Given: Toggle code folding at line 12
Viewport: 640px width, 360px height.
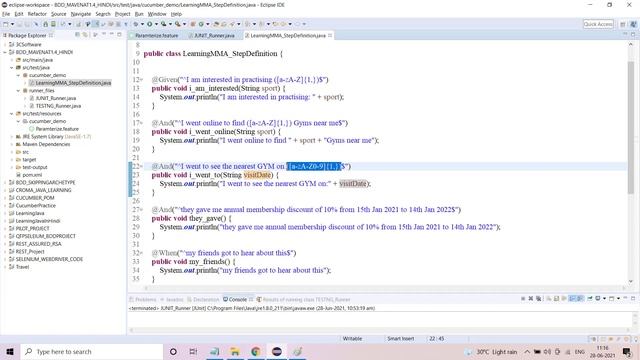Looking at the screenshot, I should click(141, 80).
